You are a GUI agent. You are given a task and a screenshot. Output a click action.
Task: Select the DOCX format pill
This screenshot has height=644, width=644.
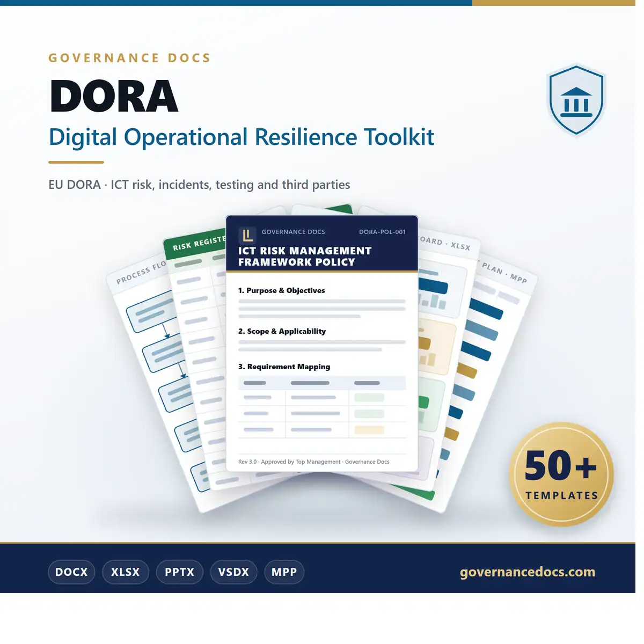[71, 572]
